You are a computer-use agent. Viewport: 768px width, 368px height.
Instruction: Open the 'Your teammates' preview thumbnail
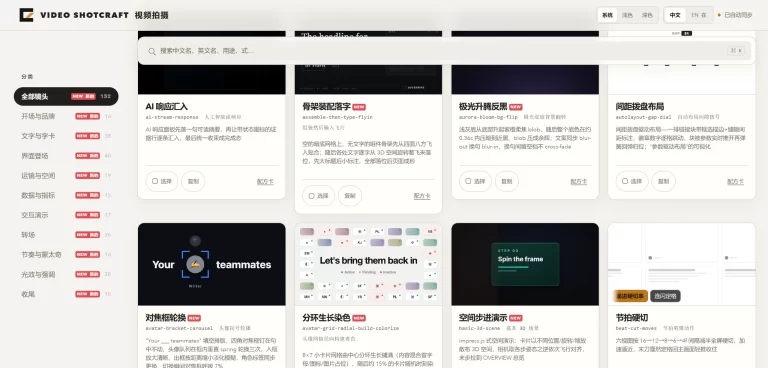[x=212, y=264]
